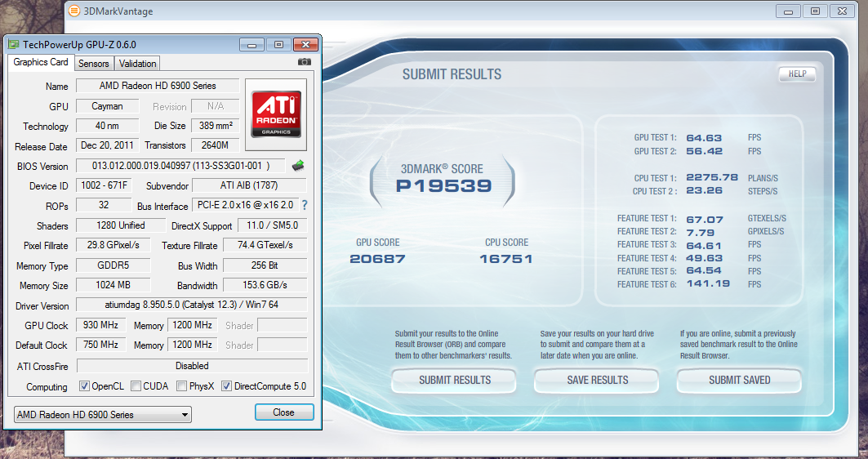Image resolution: width=868 pixels, height=459 pixels.
Task: Click the FEATURE TEST 6 value 141.19
Action: pyautogui.click(x=708, y=283)
